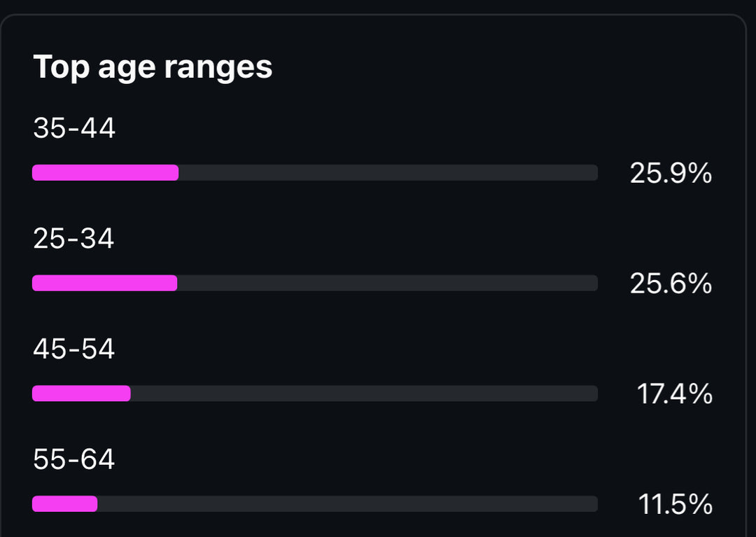Select the 25-34 age range label
The height and width of the screenshot is (537, 756).
pyautogui.click(x=73, y=239)
